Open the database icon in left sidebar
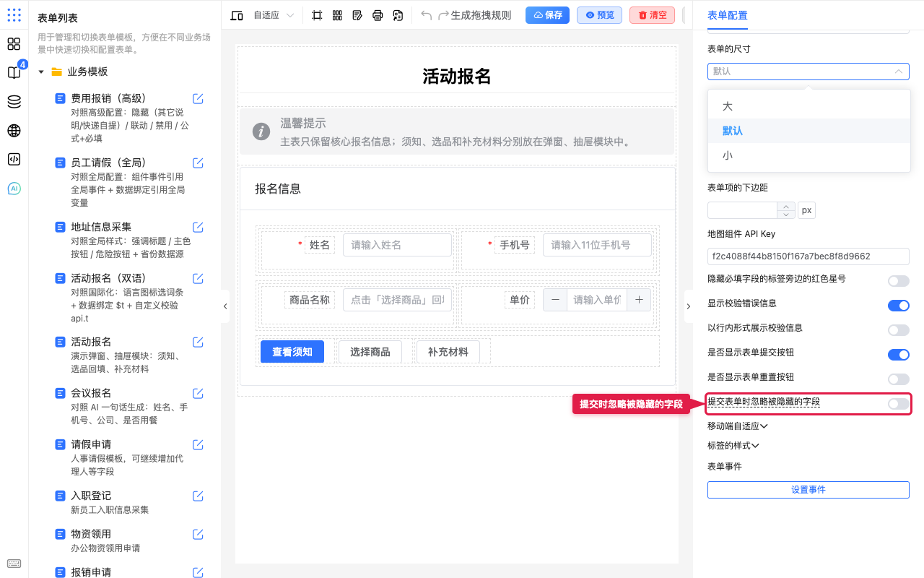The image size is (924, 578). (14, 102)
